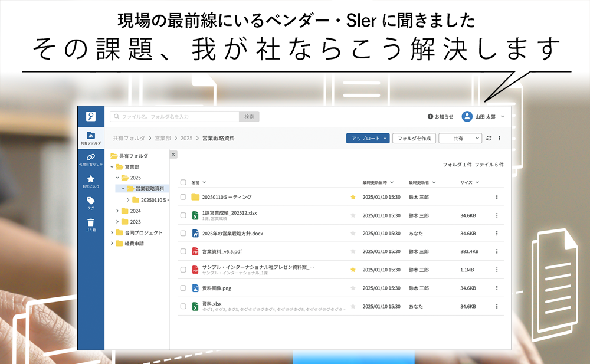Check the 資料画像.png checkbox
This screenshot has width=590, height=364.
coord(183,288)
